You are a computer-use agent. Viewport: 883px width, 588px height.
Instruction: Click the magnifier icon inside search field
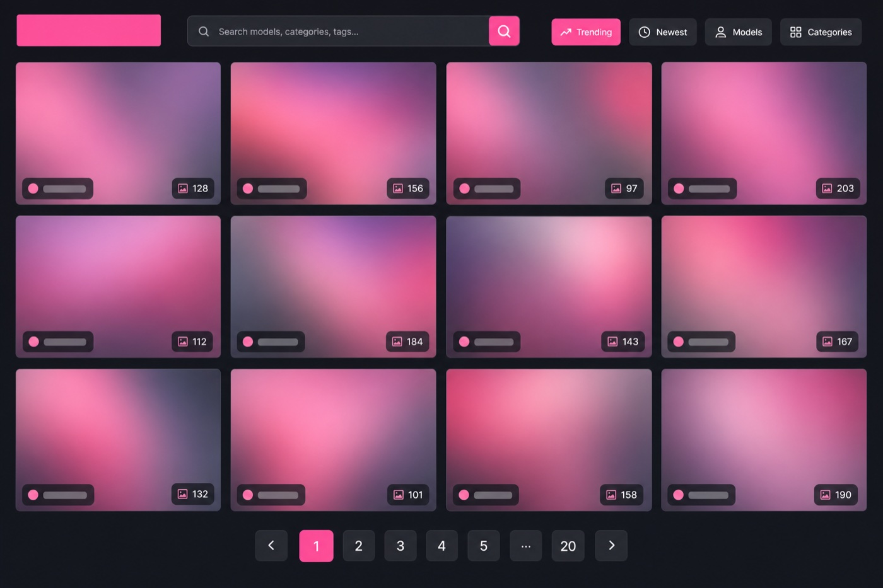(x=204, y=32)
